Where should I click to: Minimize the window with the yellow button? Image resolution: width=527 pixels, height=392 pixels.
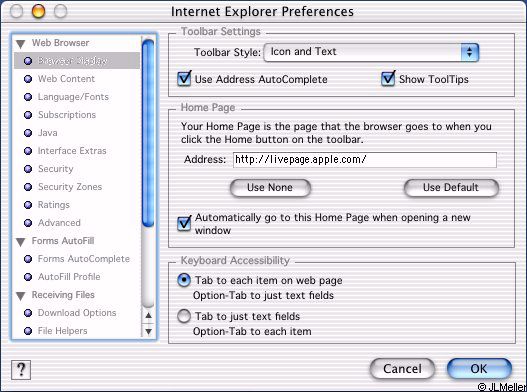(x=38, y=11)
